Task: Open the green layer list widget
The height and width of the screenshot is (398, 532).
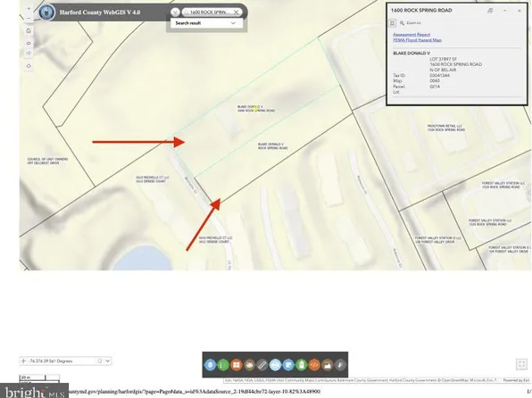Action: (x=223, y=365)
